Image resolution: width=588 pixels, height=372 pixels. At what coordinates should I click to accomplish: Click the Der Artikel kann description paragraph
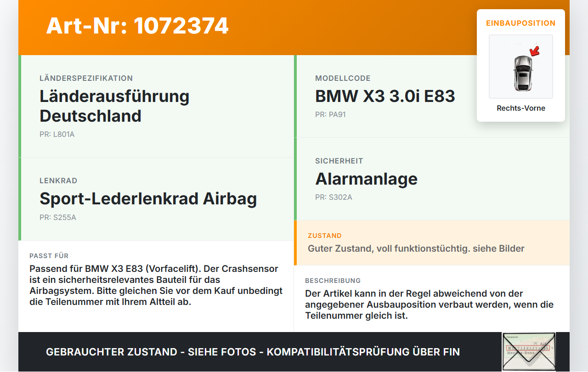429,304
